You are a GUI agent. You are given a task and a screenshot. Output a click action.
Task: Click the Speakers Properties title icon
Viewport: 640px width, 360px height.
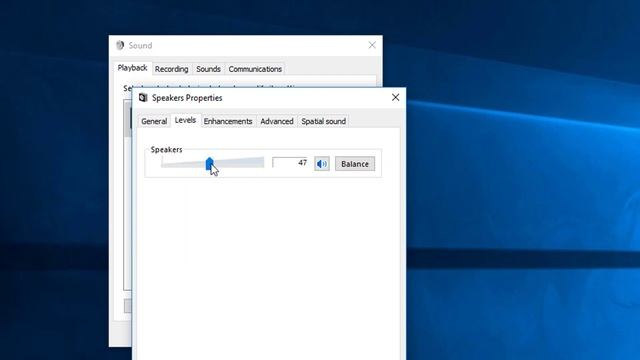coord(143,98)
